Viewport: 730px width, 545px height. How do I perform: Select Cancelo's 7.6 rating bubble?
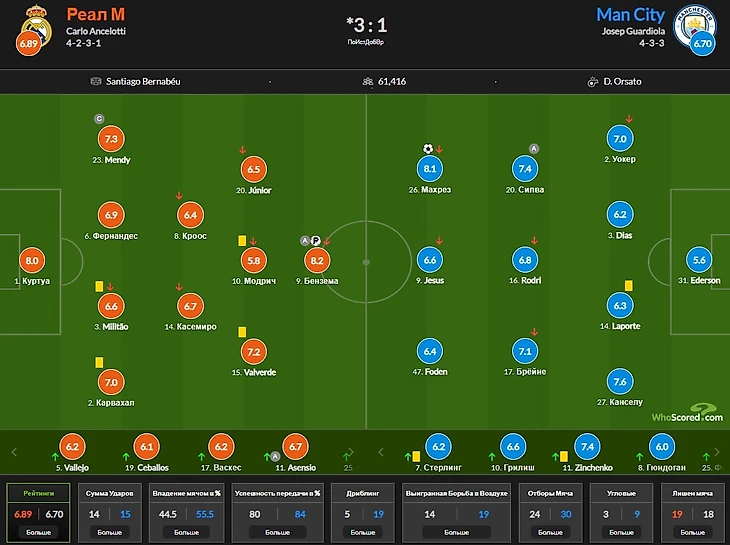(x=620, y=382)
